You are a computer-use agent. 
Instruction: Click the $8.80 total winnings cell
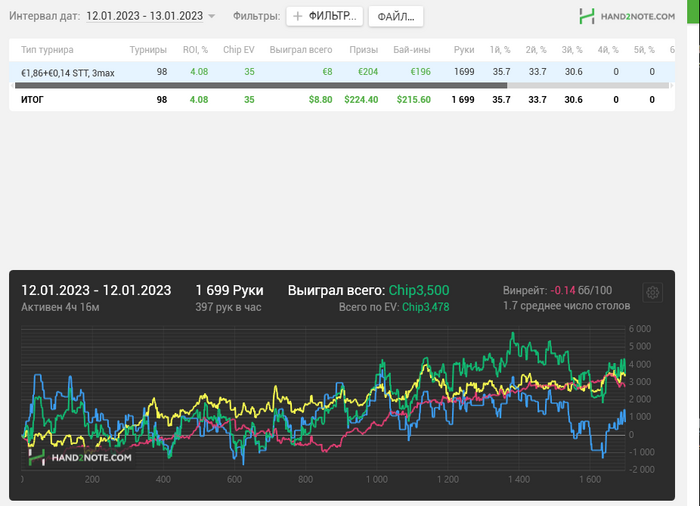[321, 100]
